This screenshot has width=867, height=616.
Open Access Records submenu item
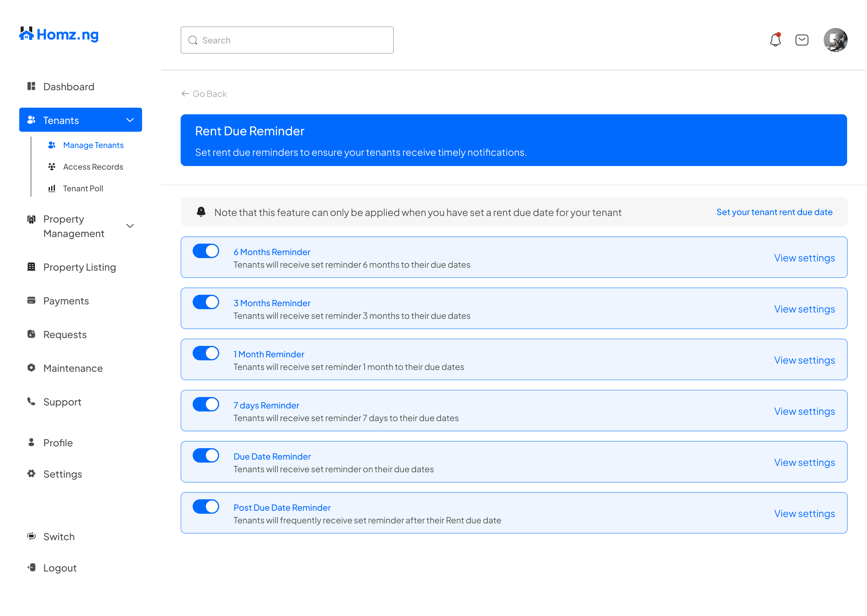[x=93, y=167]
